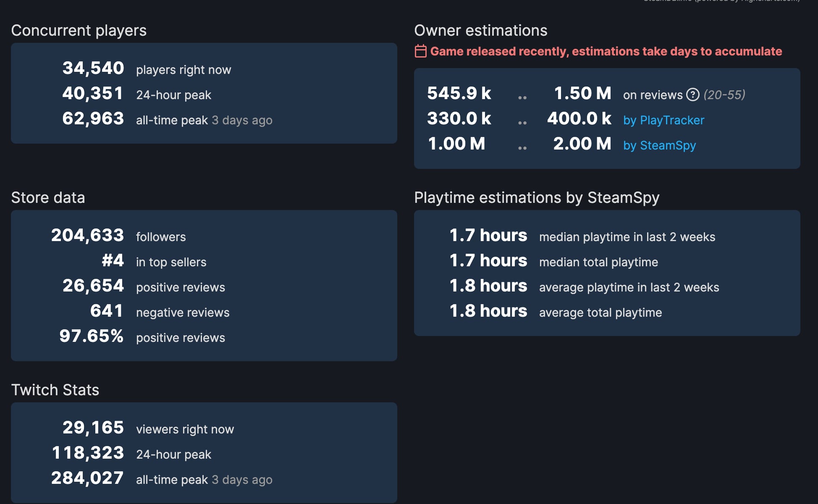Image resolution: width=818 pixels, height=504 pixels.
Task: Click the calendar icon beside the release warning
Action: (420, 51)
